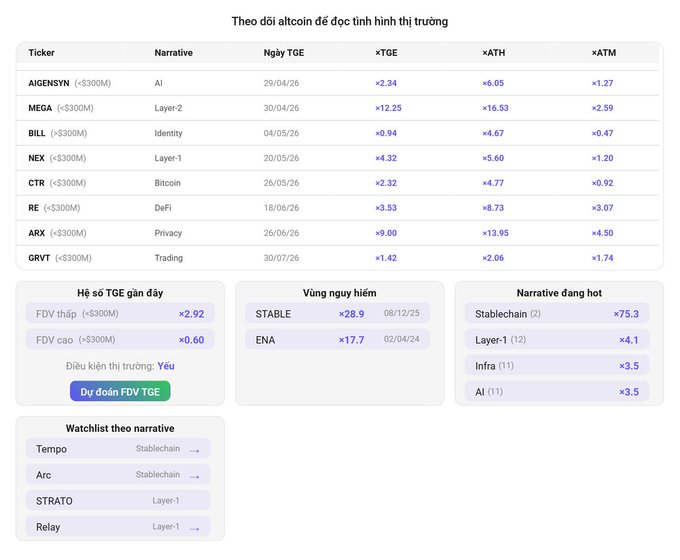The image size is (680, 560).
Task: Select the Stablechain hot narrative row
Action: (x=557, y=313)
